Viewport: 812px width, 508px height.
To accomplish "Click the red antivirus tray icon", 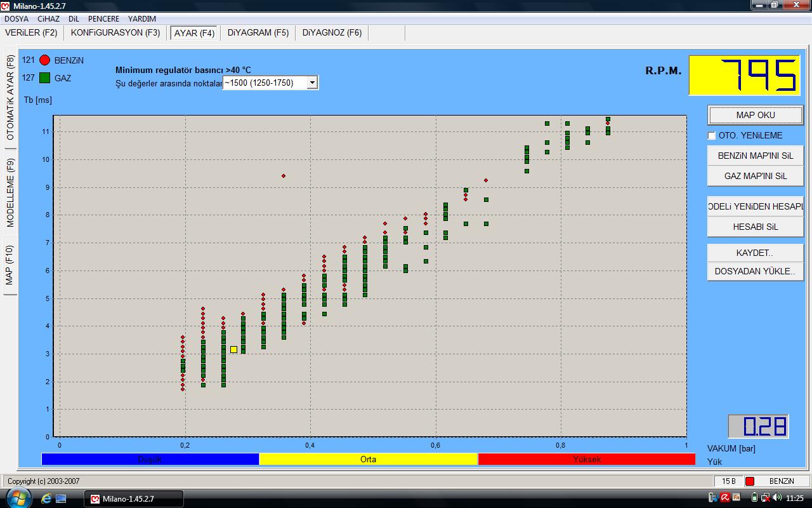I will [x=724, y=498].
